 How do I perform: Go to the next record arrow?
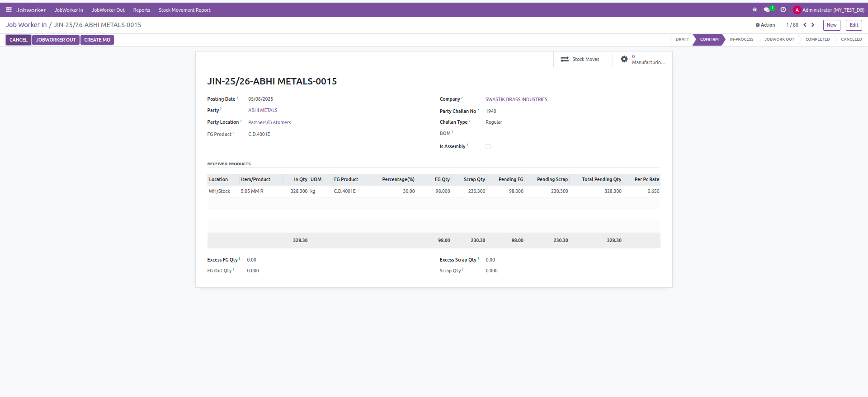(x=813, y=25)
